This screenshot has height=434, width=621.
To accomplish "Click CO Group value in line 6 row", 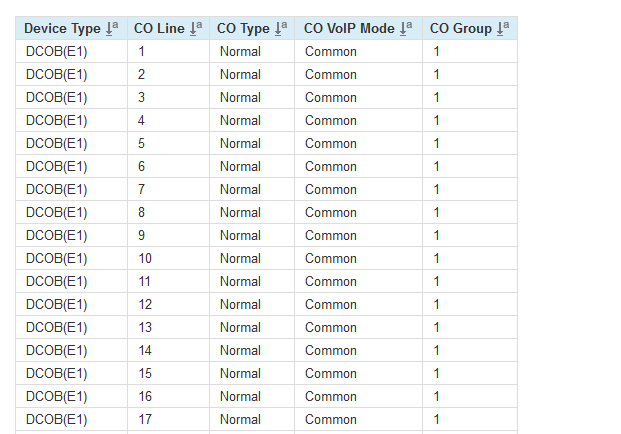I will coord(436,166).
